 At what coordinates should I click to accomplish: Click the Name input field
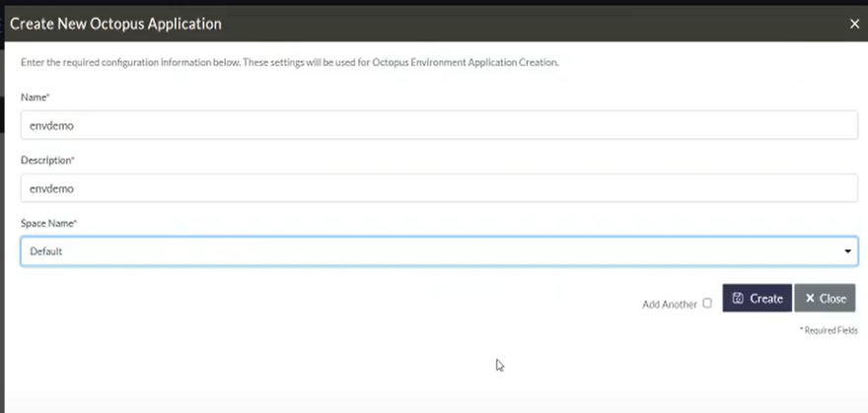pyautogui.click(x=439, y=125)
